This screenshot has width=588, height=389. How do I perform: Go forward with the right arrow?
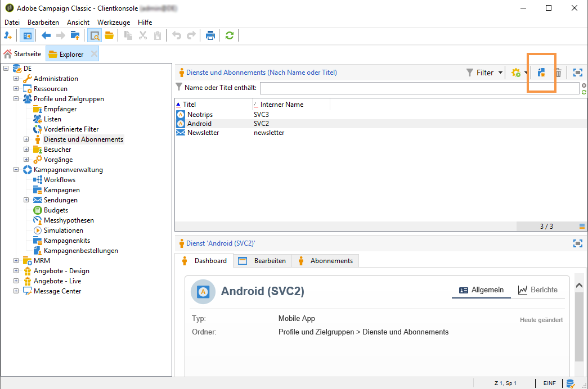pos(60,35)
